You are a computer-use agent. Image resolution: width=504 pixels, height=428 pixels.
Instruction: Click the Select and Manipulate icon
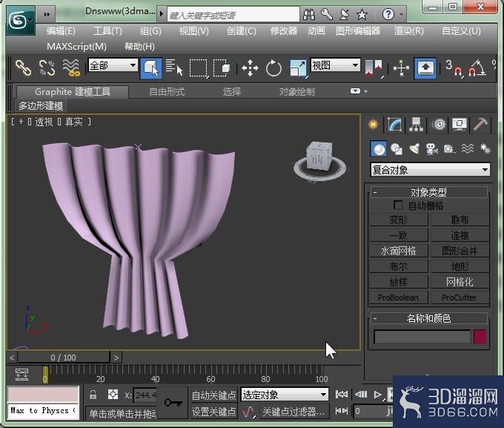401,68
